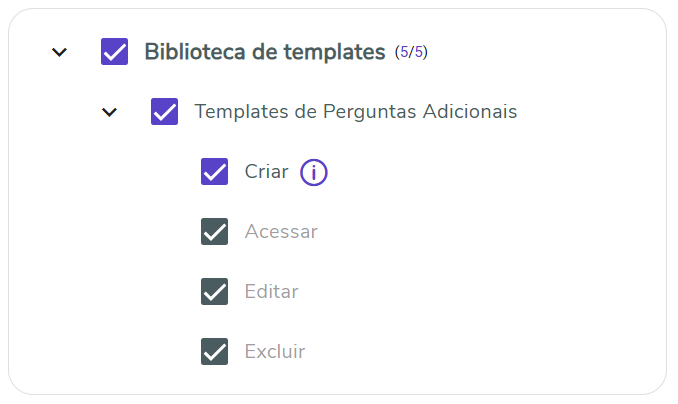Collapse the Biblioteca de templates section

coord(60,52)
